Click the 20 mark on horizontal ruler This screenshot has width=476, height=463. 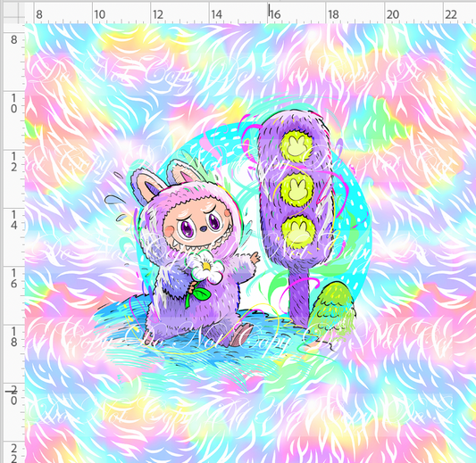point(392,14)
